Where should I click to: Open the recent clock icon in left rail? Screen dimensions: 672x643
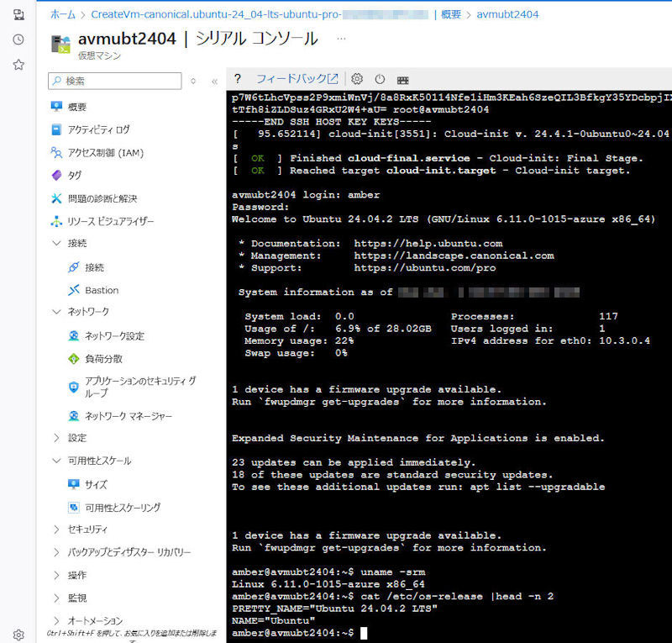point(18,40)
